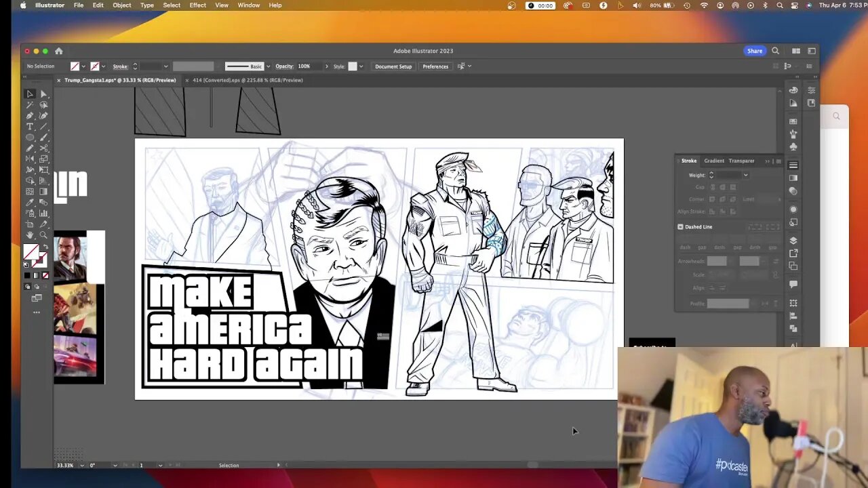
Task: Click the Preferences button
Action: click(435, 66)
